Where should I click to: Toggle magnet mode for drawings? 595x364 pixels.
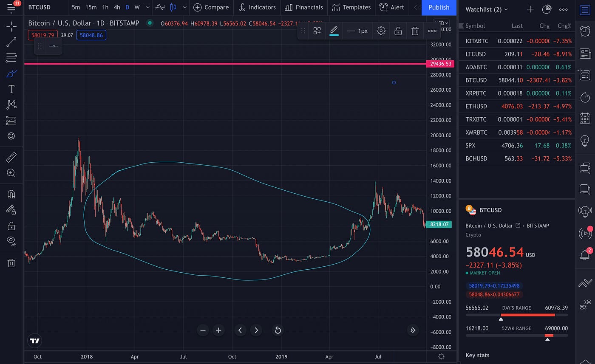click(11, 194)
